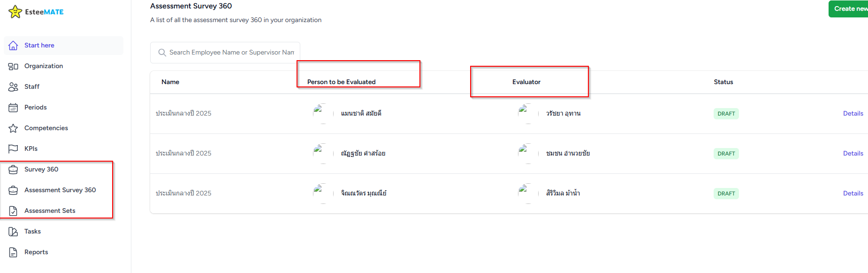Click the search magnifier icon
868x273 pixels.
click(162, 52)
